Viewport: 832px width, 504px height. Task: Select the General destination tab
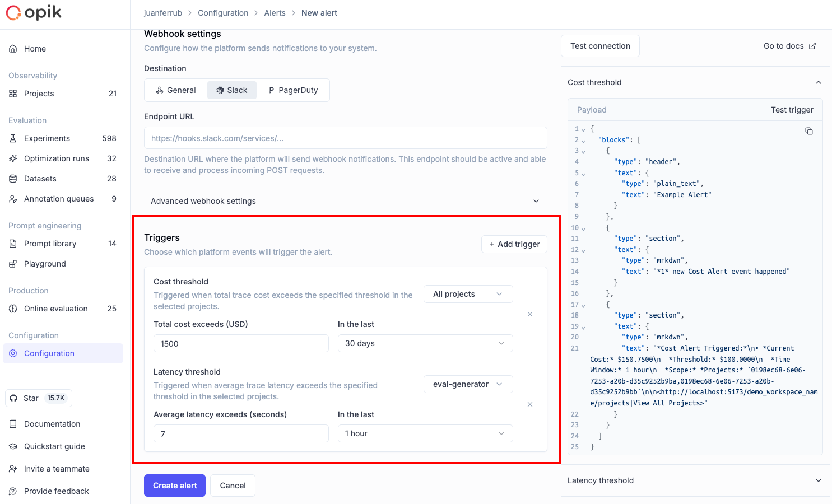(175, 90)
